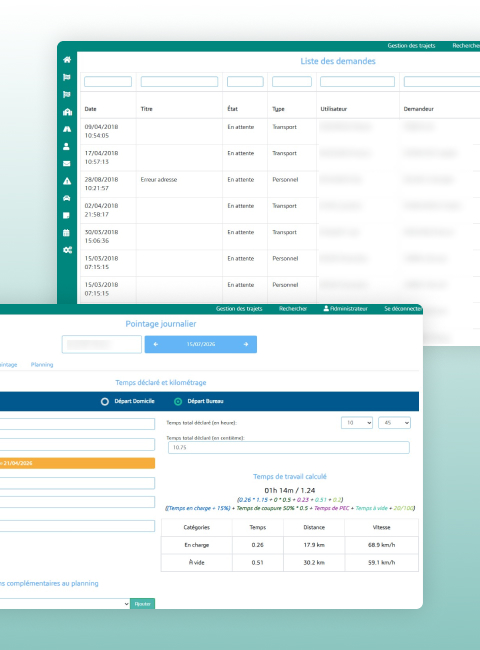This screenshot has height=650, width=480.
Task: Open Gestion des trajets in Liste des demandes window
Action: (x=411, y=46)
